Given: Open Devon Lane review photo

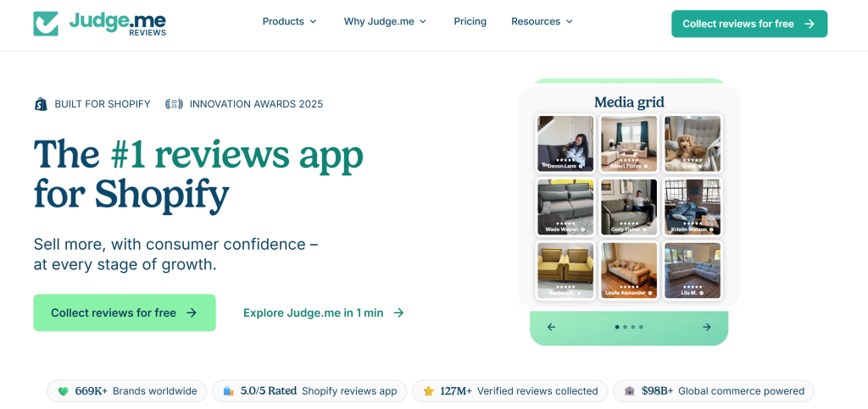Looking at the screenshot, I should click(565, 144).
